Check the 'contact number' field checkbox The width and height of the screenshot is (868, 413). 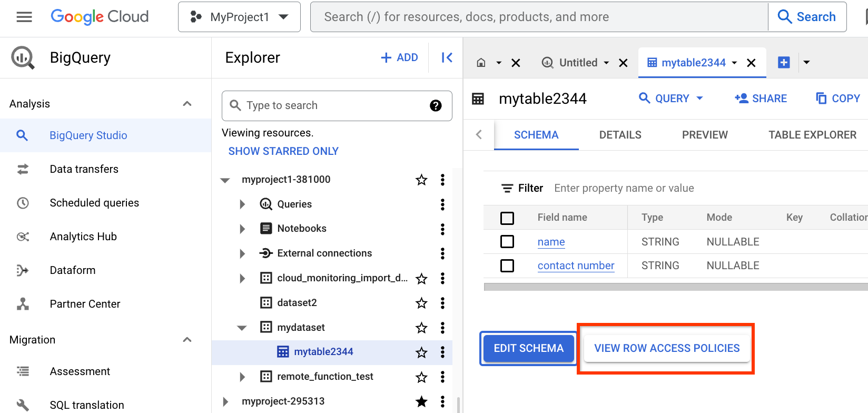(x=507, y=265)
